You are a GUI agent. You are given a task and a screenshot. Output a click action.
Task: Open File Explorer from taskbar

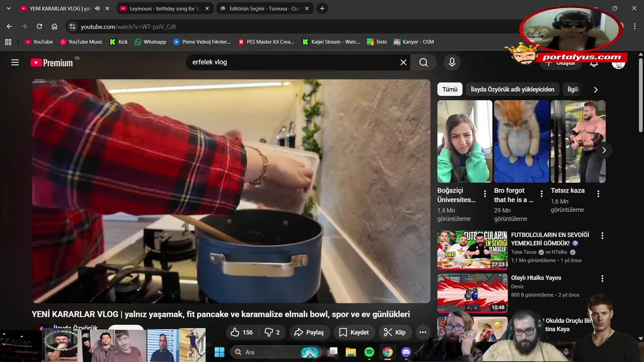click(x=351, y=352)
